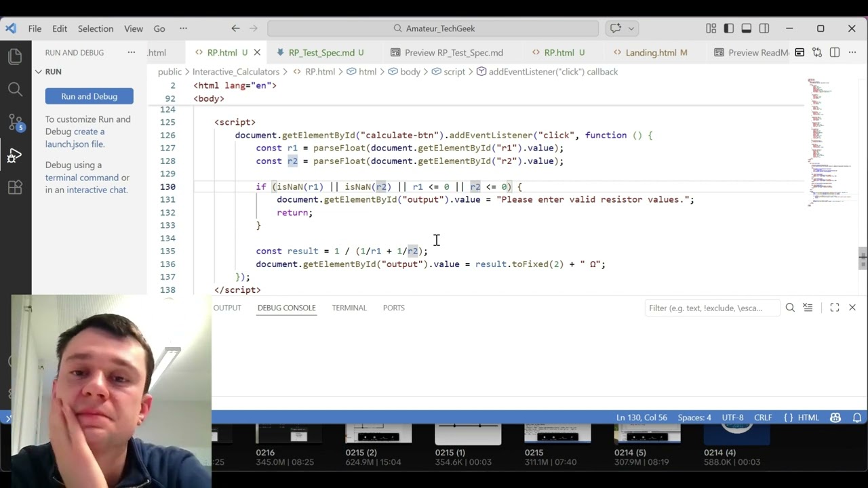The image size is (868, 488).
Task: Open the Copilot status bar icon
Action: coord(835,418)
